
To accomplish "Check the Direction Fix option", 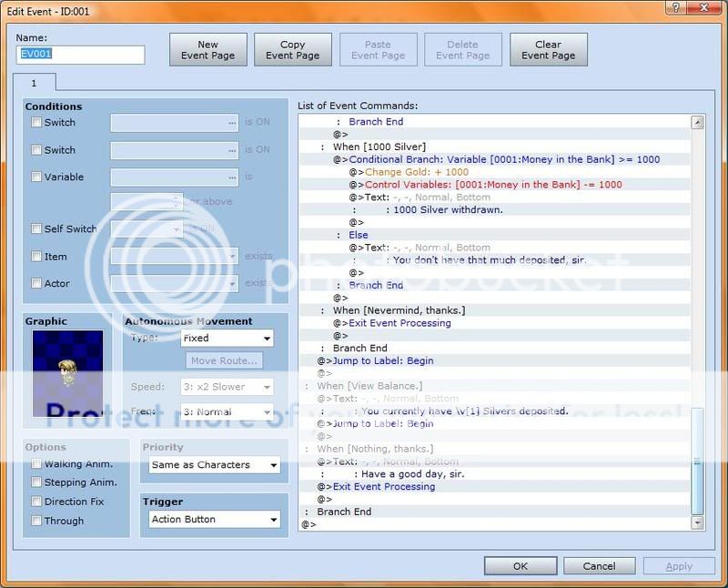I will point(36,502).
